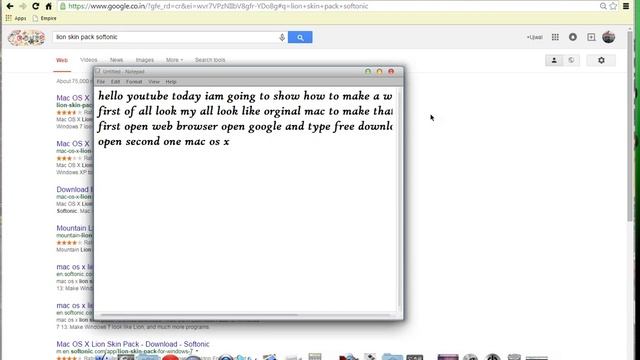This screenshot has width=640, height=360.
Task: Open Notepad's Format menu
Action: (x=134, y=82)
